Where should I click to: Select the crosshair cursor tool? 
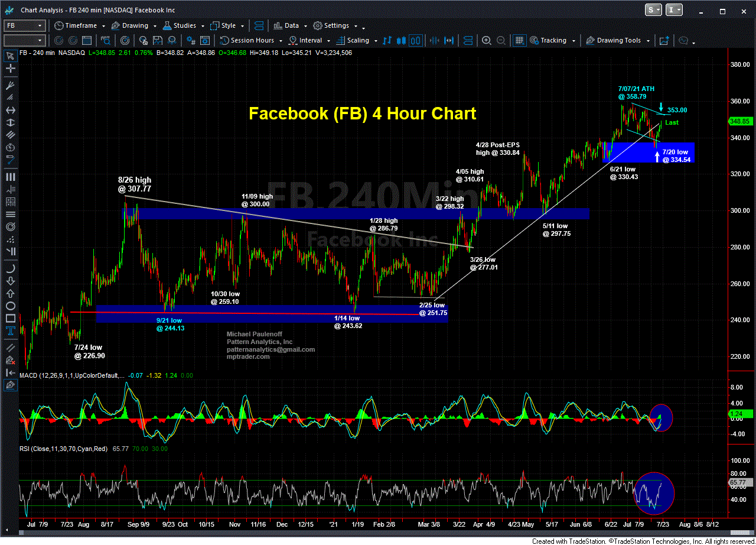(x=10, y=69)
